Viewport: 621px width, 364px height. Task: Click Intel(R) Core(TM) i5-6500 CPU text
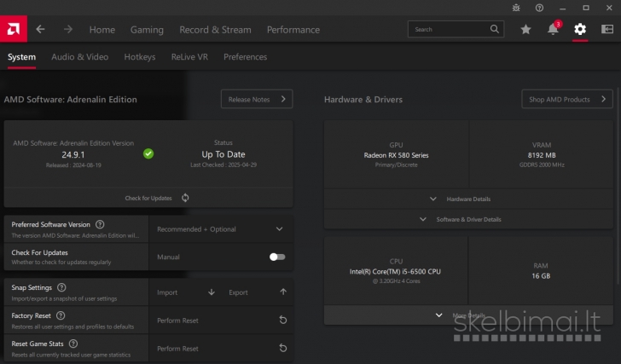pos(395,271)
